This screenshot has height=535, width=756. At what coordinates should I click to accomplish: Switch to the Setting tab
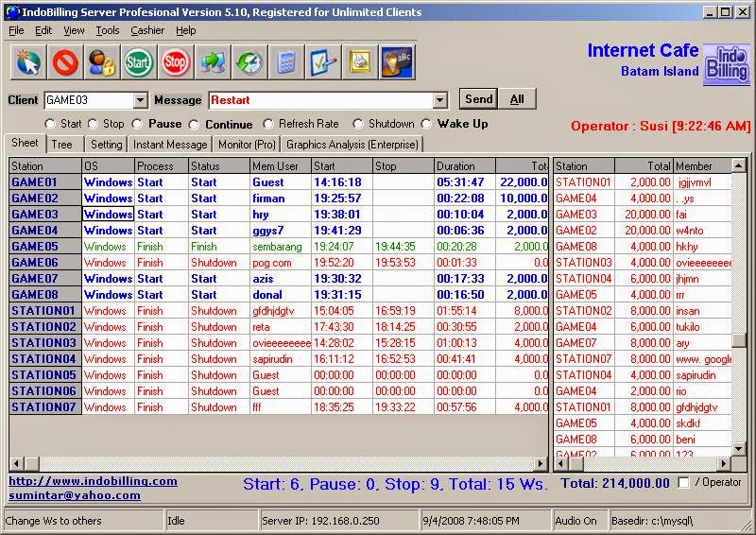[x=106, y=145]
